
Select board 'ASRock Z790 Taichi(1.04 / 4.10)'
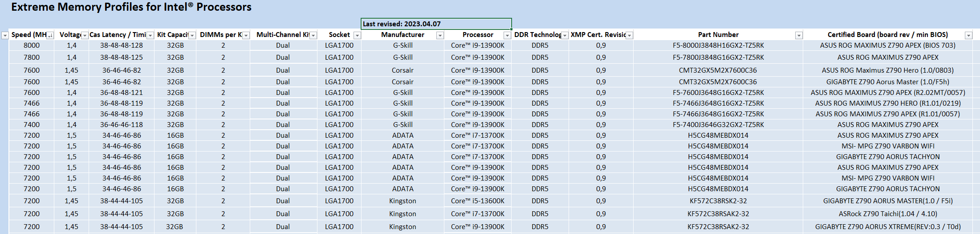click(888, 214)
